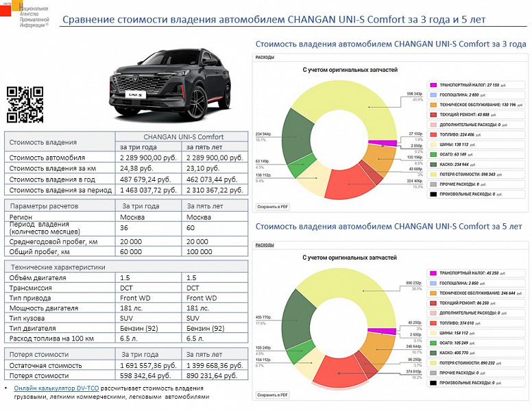This screenshot has height=411, width=532.
Task: Click the 890 232р. callout label on the 5-year chart
Action: 413,283
